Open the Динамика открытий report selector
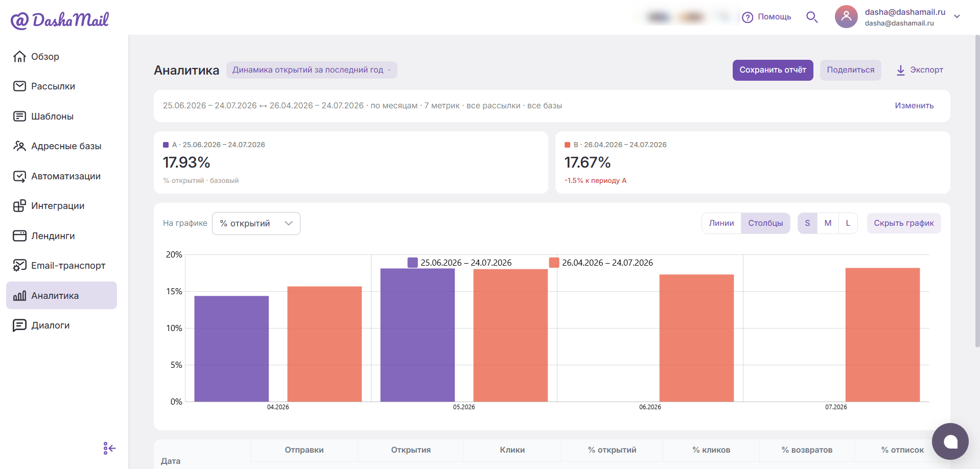The width and height of the screenshot is (980, 469). coord(312,70)
